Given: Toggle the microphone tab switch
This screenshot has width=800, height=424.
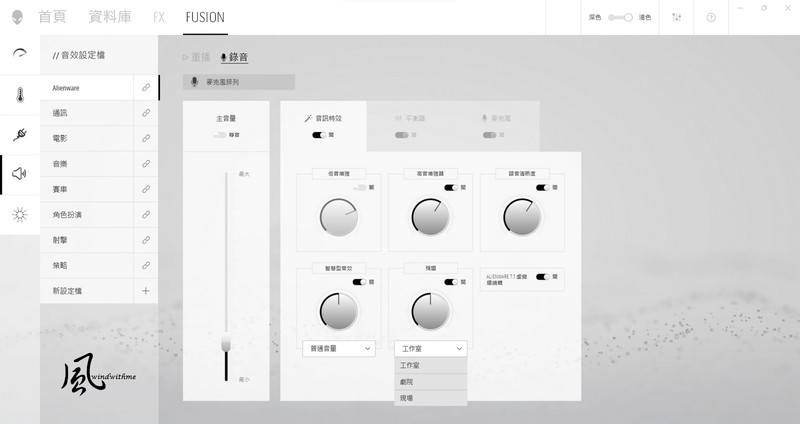Looking at the screenshot, I should (x=489, y=135).
